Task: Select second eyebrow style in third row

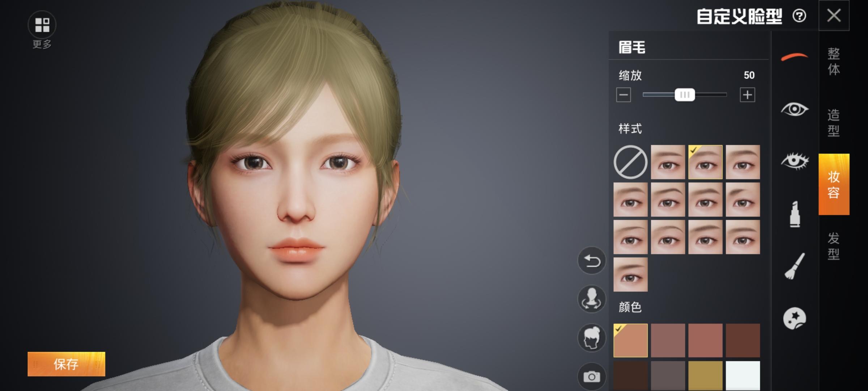Action: coord(668,237)
